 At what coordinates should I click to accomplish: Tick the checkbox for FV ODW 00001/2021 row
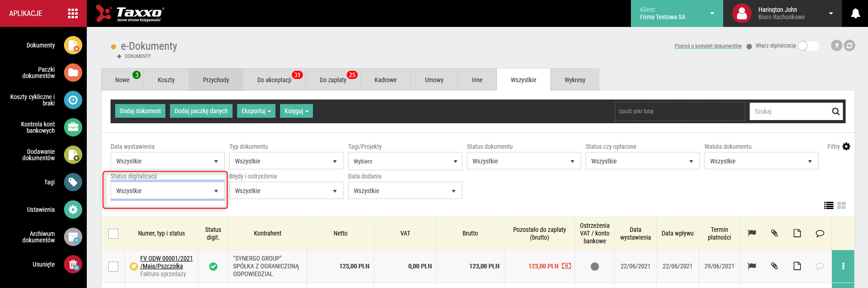[x=113, y=266]
